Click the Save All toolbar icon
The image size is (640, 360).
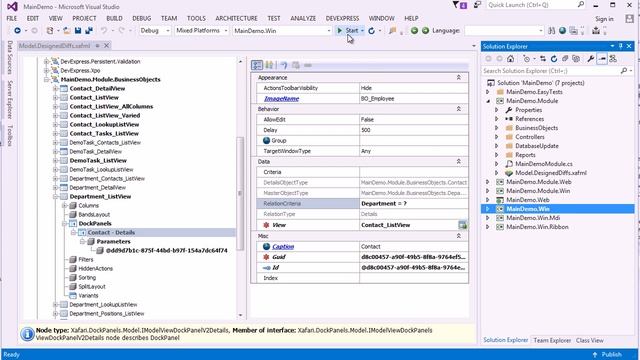coord(89,31)
